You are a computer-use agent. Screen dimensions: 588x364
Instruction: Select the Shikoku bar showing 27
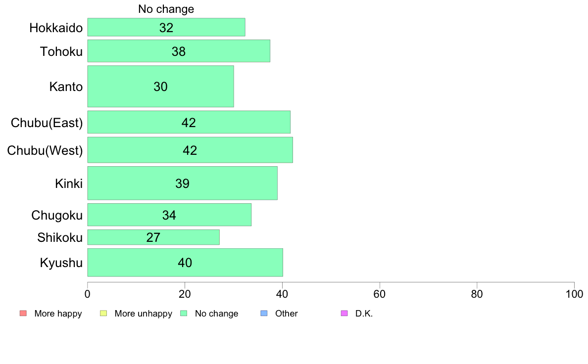[153, 237]
